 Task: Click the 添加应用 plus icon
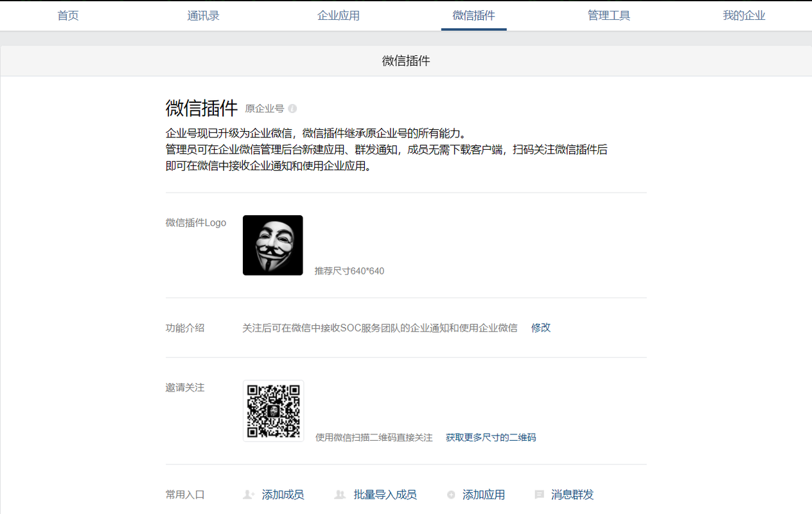pos(451,495)
